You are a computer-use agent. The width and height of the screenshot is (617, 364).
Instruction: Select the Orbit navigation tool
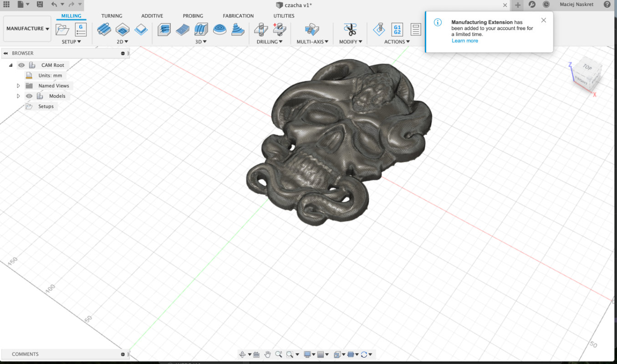(243, 354)
